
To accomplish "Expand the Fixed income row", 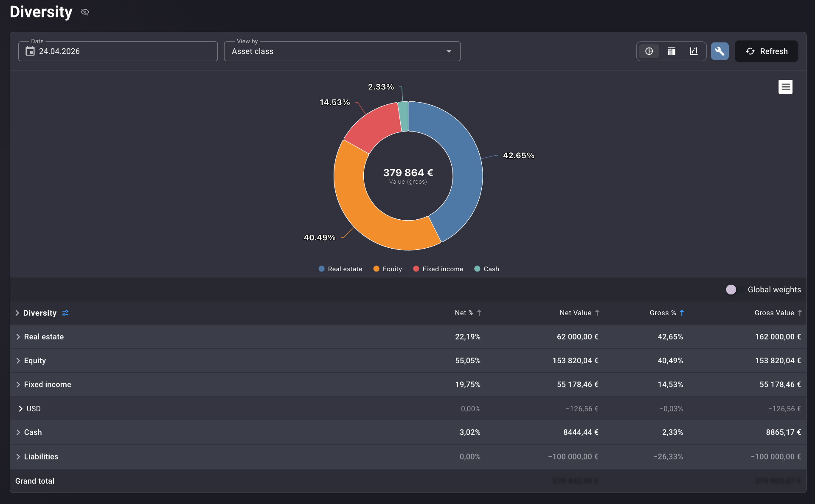I will 18,385.
